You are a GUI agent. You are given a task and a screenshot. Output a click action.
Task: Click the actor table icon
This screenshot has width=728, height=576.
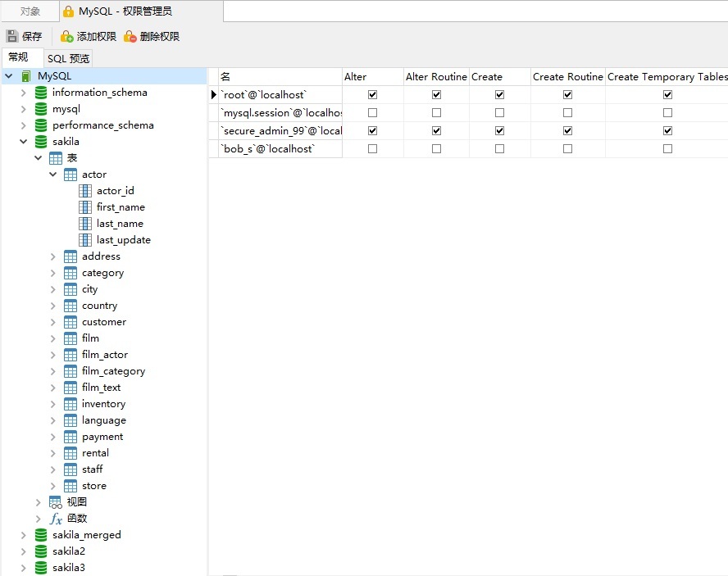pyautogui.click(x=71, y=175)
